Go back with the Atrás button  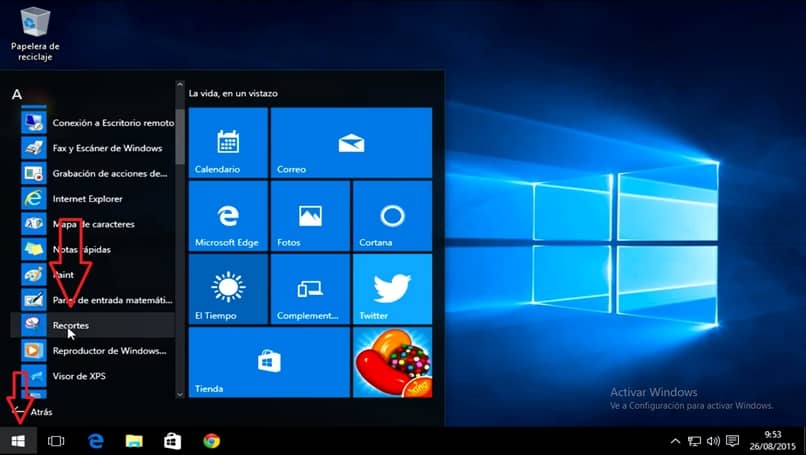32,412
